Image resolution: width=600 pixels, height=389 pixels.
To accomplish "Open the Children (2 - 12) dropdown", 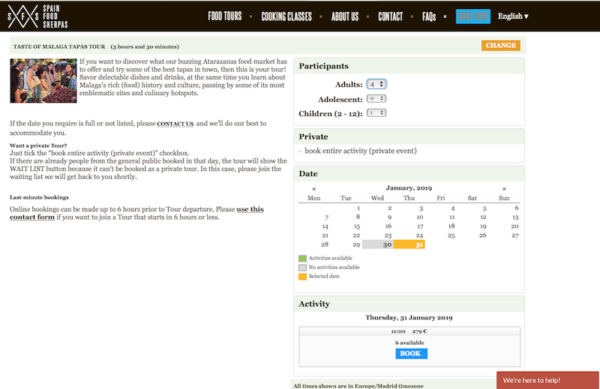I will [x=377, y=113].
